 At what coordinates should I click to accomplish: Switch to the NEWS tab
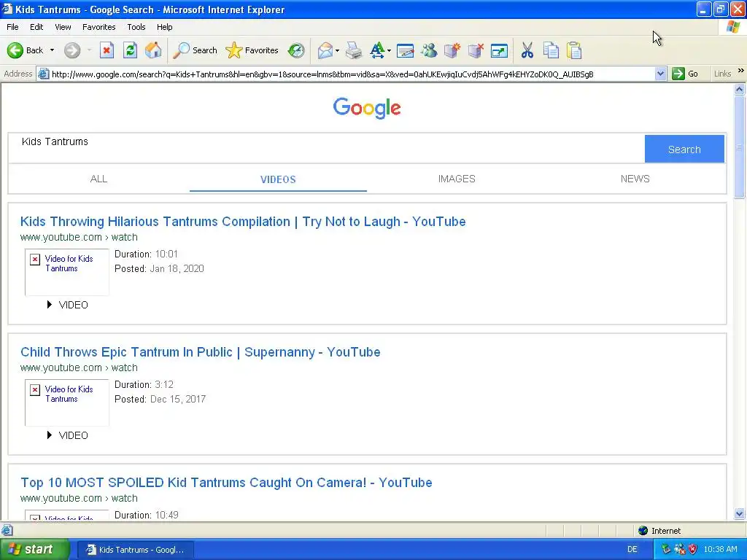pos(635,179)
